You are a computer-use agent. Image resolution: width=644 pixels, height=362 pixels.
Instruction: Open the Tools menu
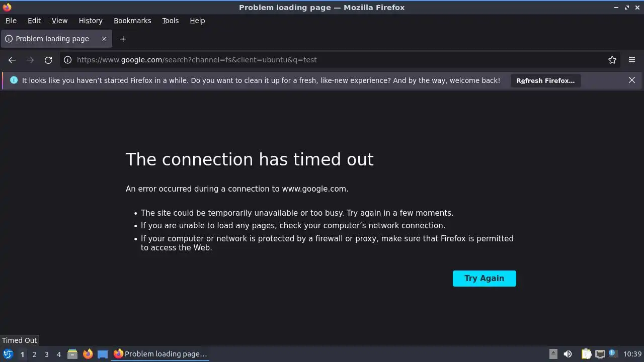coord(171,21)
